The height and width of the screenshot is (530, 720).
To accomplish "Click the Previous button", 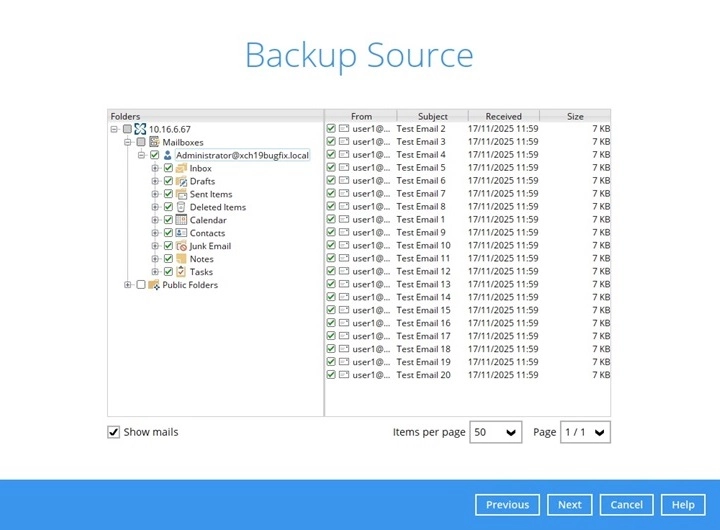I will coord(507,505).
